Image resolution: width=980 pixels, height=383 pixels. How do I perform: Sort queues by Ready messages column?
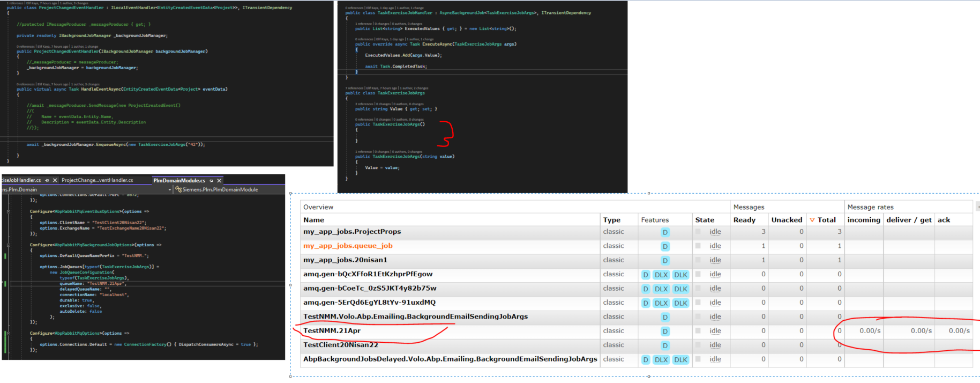744,220
